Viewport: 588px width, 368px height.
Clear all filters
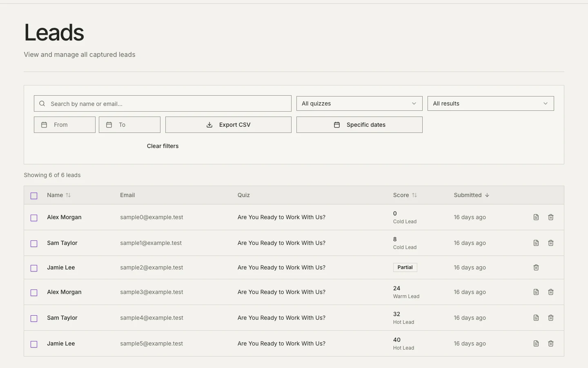pyautogui.click(x=163, y=146)
